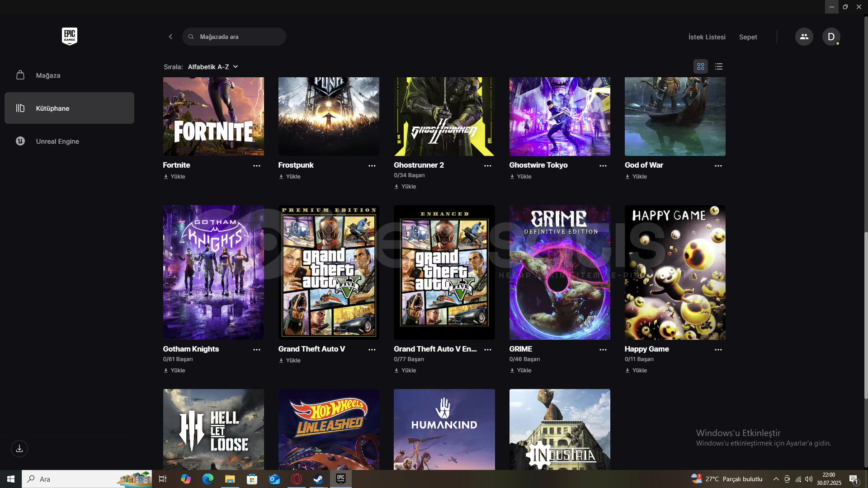The image size is (868, 488).
Task: Open the downloads icon in sidebar
Action: [x=19, y=449]
